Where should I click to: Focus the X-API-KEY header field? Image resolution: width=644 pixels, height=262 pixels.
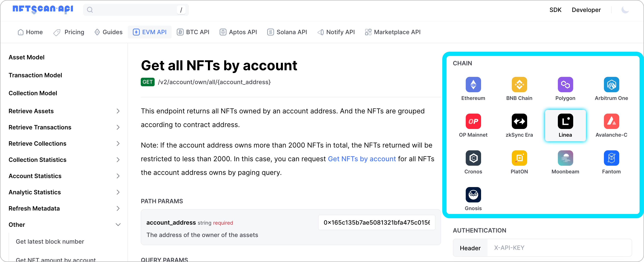[x=559, y=248]
